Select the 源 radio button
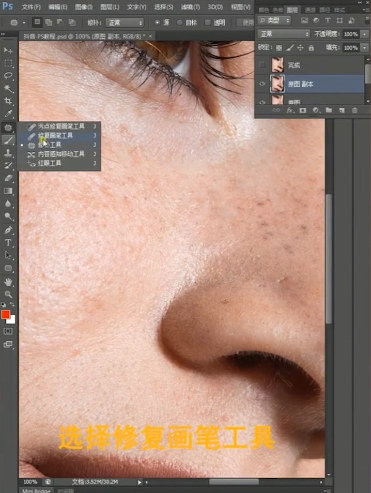371x493 pixels. pyautogui.click(x=157, y=22)
